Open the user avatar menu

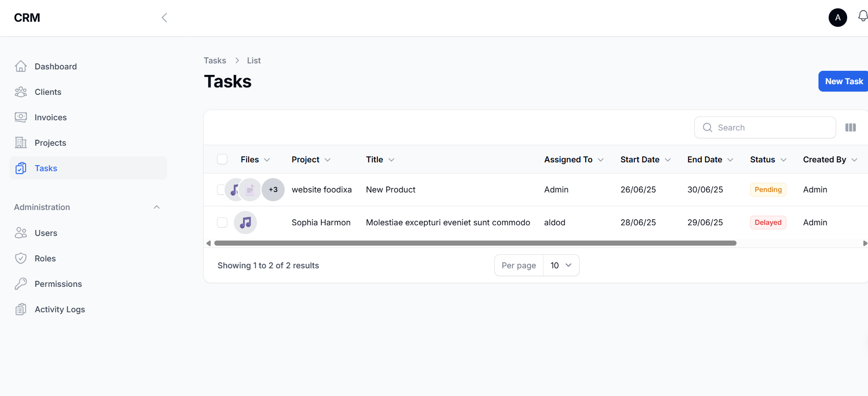click(x=837, y=18)
